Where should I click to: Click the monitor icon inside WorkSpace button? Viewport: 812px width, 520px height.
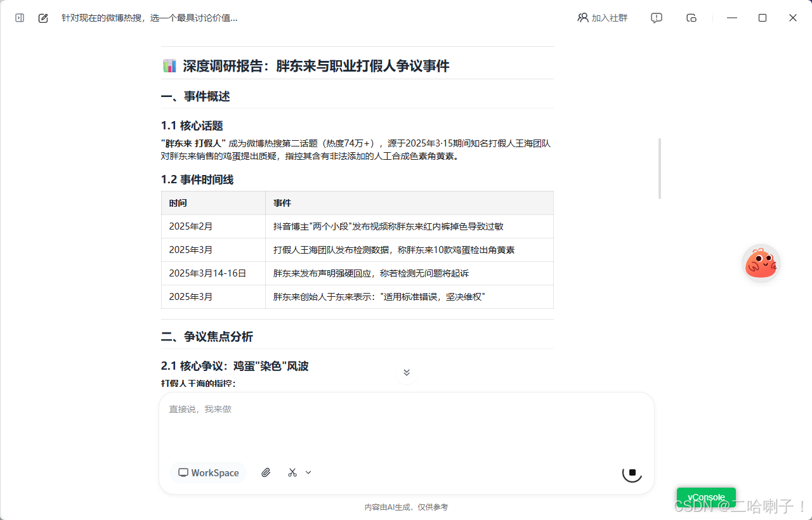[x=183, y=472]
